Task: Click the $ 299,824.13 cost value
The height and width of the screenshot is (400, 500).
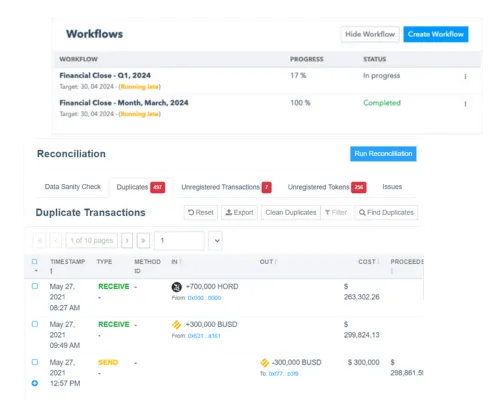Action: (x=362, y=330)
